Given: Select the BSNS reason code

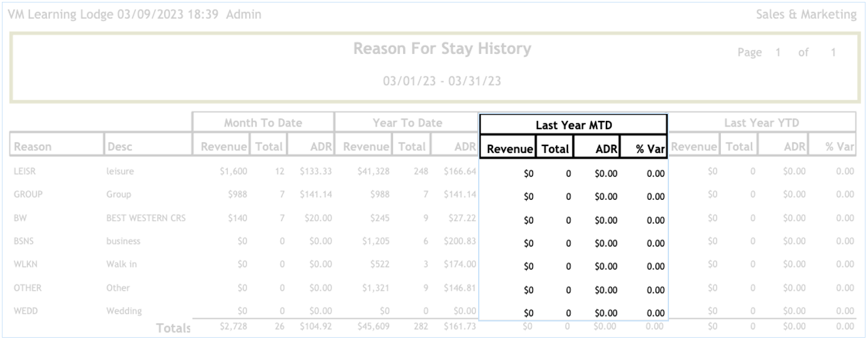Looking at the screenshot, I should pos(25,241).
